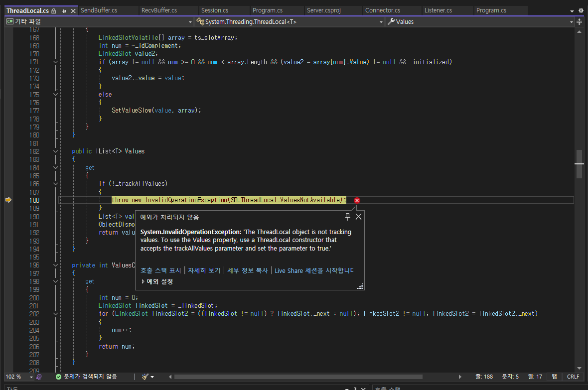This screenshot has width=588, height=390.
Task: Toggle the '탭' indentation setting
Action: pos(554,377)
